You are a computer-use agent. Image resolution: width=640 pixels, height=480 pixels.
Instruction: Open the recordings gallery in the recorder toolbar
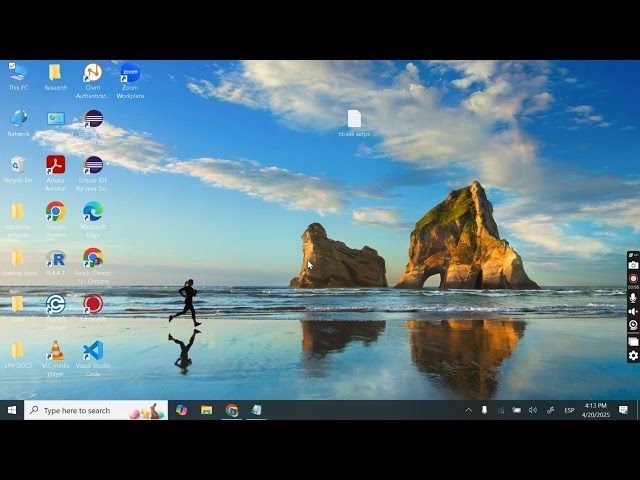633,342
